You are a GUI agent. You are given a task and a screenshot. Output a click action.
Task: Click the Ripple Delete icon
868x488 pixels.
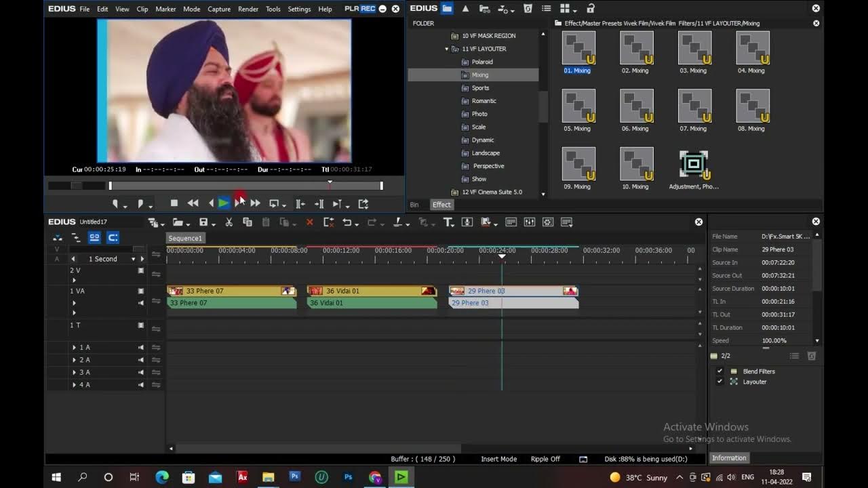point(329,222)
